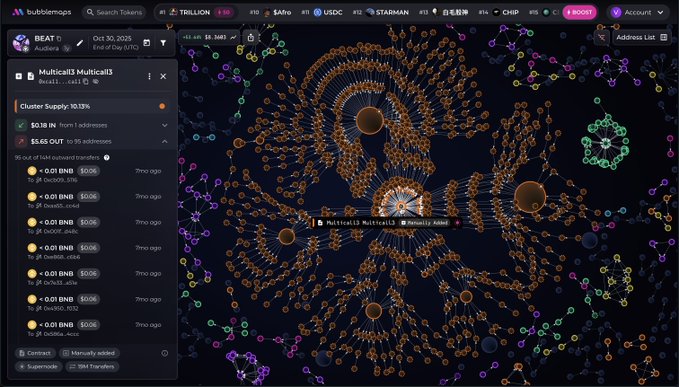Select the green cluster hub bubble
679x387 pixels.
pos(606,143)
